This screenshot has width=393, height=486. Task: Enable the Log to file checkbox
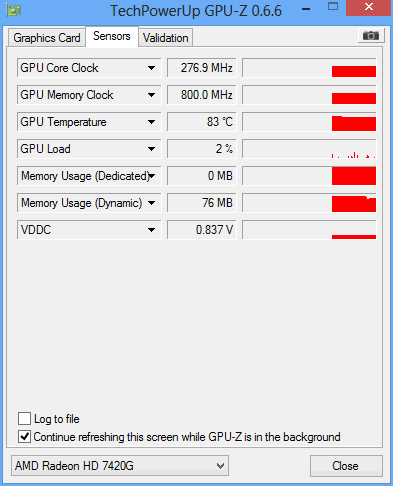click(x=24, y=418)
